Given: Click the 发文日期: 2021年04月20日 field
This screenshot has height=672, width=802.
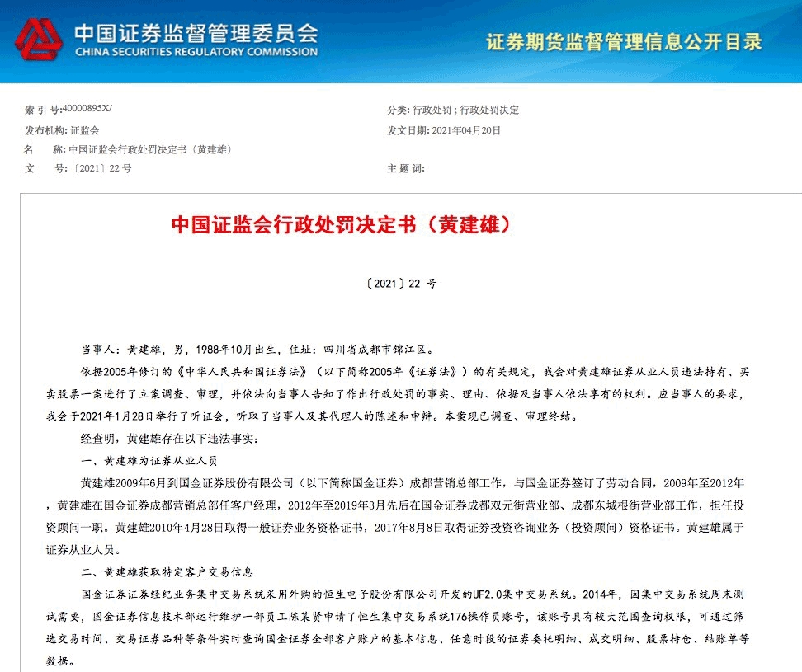Looking at the screenshot, I should (444, 130).
